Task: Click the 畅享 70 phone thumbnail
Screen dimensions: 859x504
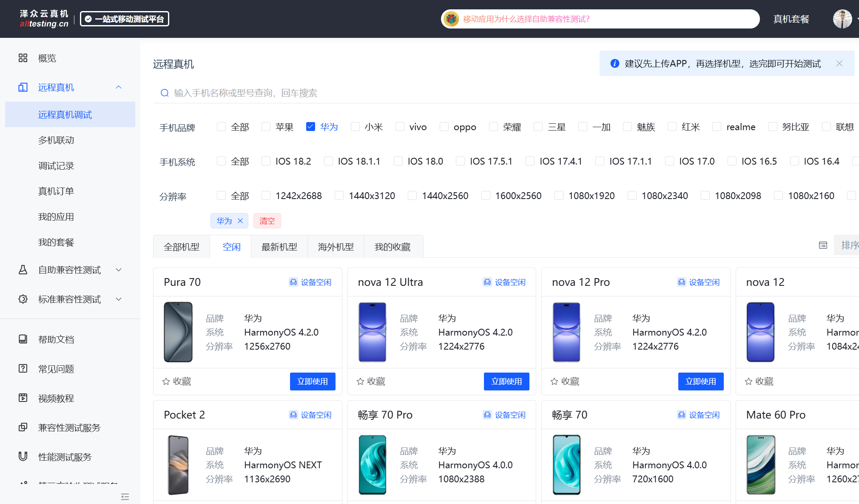Action: (x=566, y=465)
